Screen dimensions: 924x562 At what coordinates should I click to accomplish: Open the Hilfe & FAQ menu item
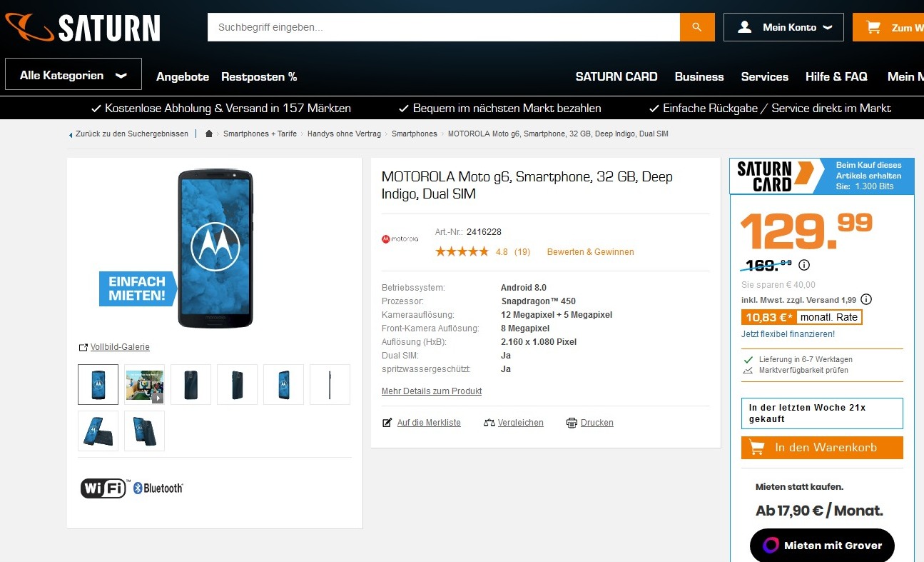(x=836, y=76)
